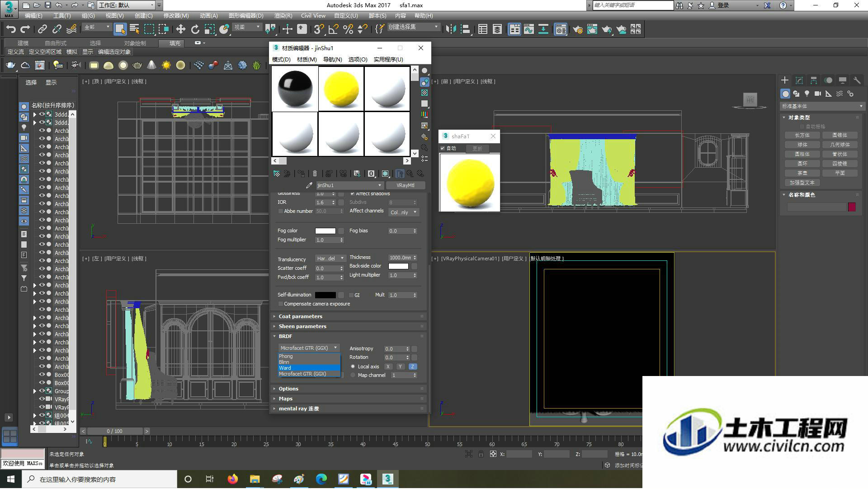The width and height of the screenshot is (868, 489).
Task: Select Map channel radio button
Action: [x=353, y=375]
